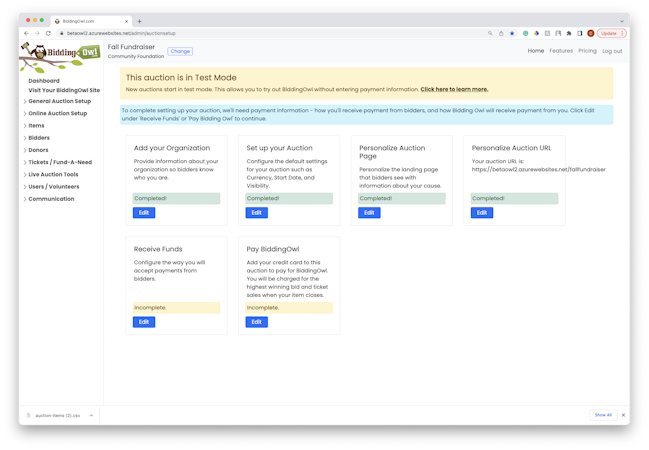Go back using browser back arrow
Screen dimensions: 649x450
click(26, 33)
